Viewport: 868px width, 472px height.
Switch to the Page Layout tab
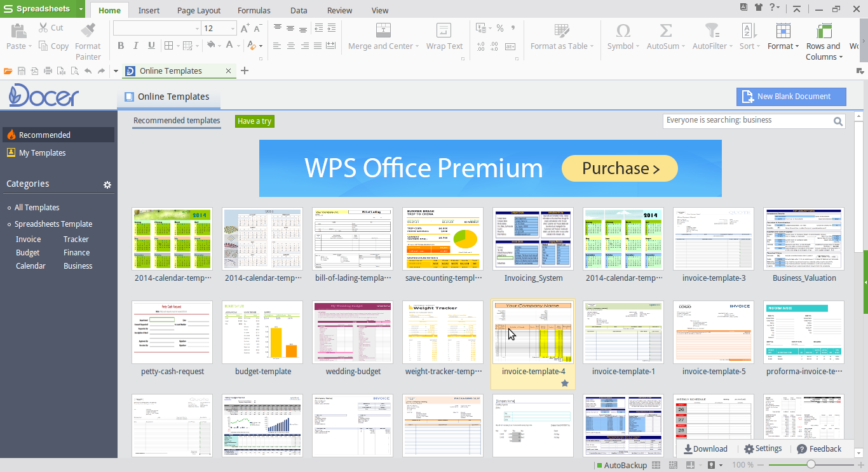pyautogui.click(x=199, y=10)
